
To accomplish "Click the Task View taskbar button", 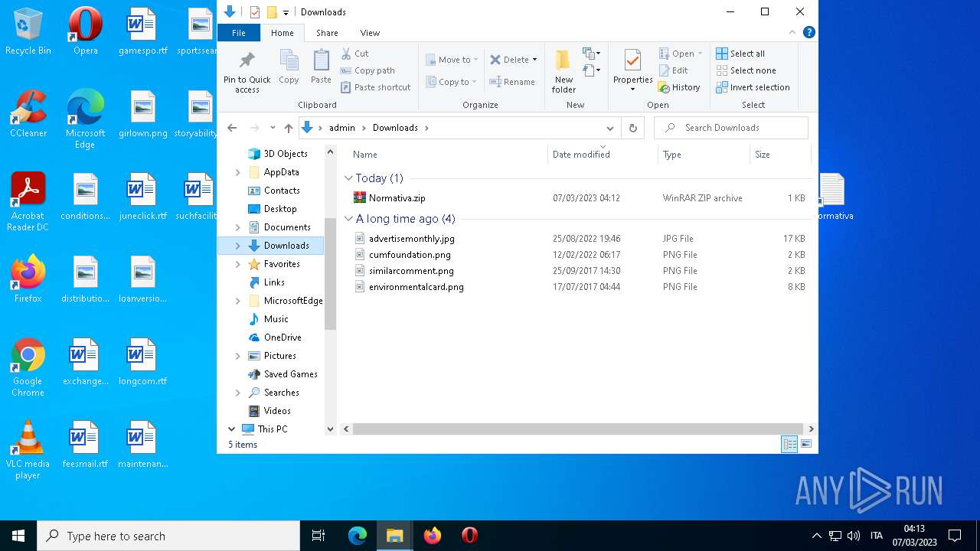I will tap(318, 536).
